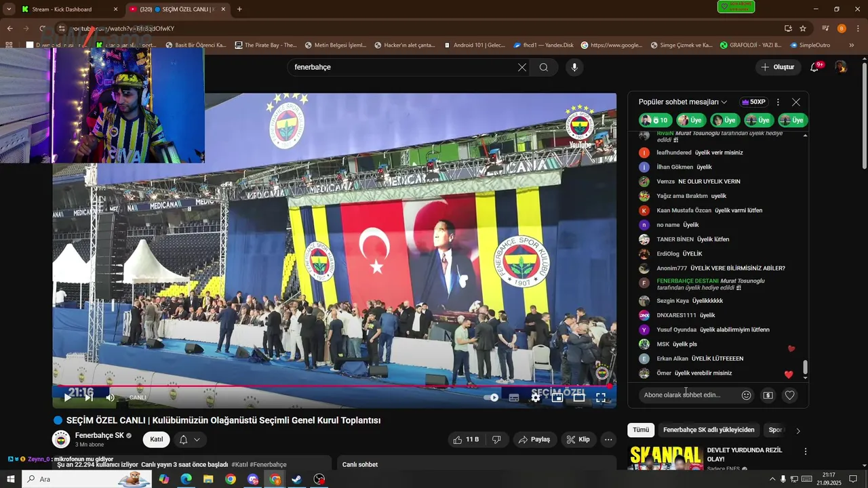
Task: Open Android 101 bookmark
Action: click(475, 45)
